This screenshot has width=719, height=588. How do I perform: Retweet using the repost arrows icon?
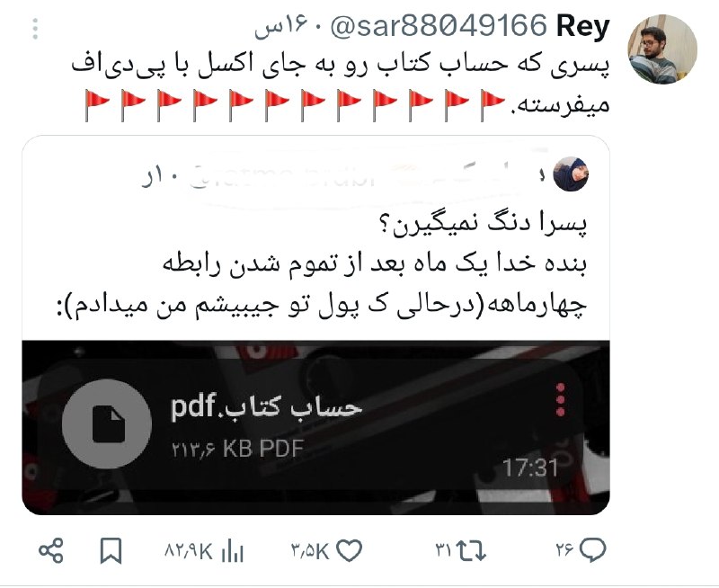(472, 551)
